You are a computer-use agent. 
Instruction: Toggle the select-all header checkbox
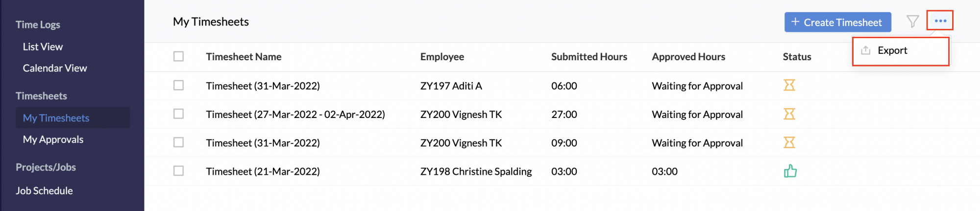(178, 57)
